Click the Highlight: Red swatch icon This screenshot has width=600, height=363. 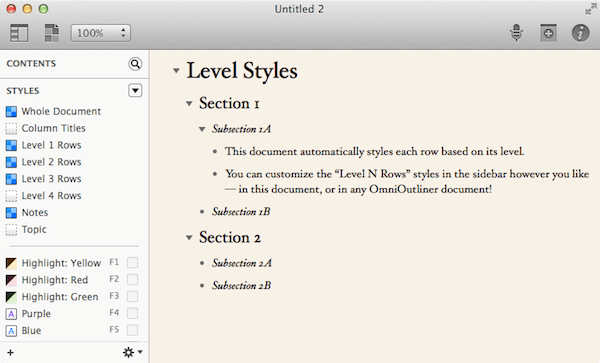tap(11, 280)
